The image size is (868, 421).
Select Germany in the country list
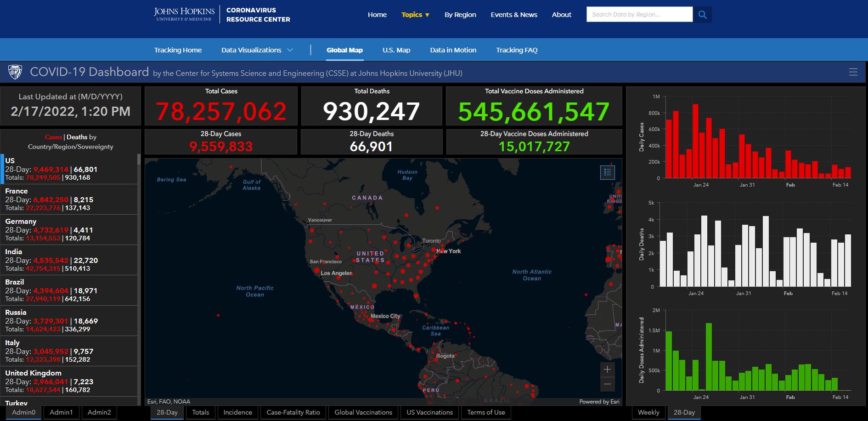coord(69,230)
